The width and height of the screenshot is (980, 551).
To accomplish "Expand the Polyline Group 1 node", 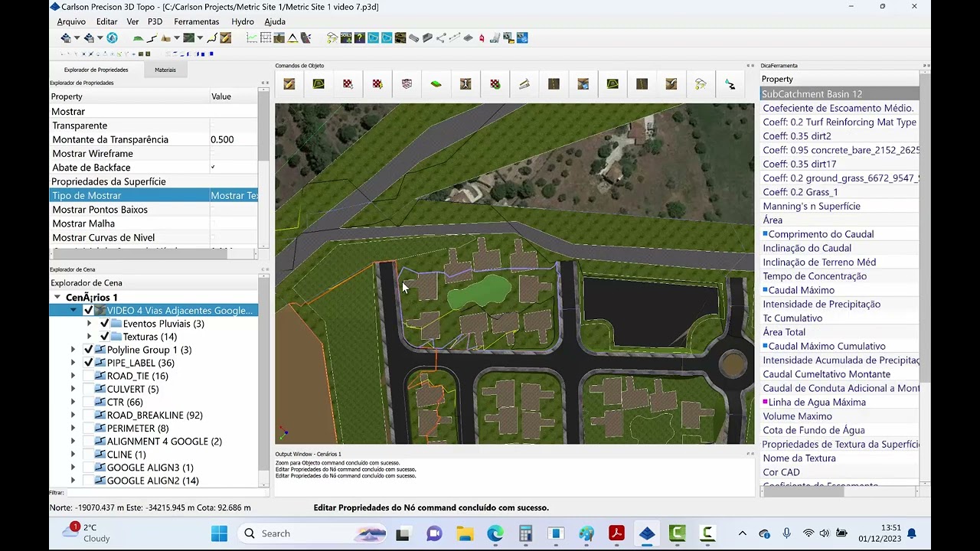I will 73,350.
